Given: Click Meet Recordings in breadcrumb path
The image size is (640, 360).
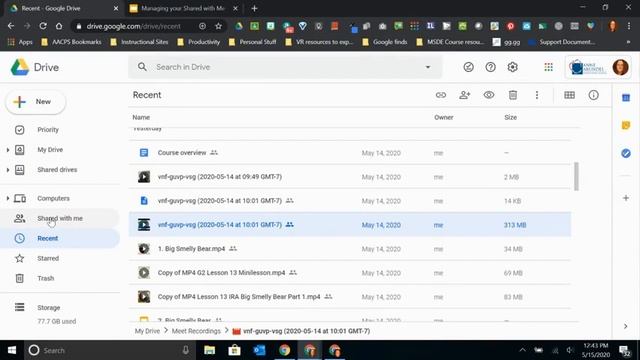Looking at the screenshot, I should [196, 331].
